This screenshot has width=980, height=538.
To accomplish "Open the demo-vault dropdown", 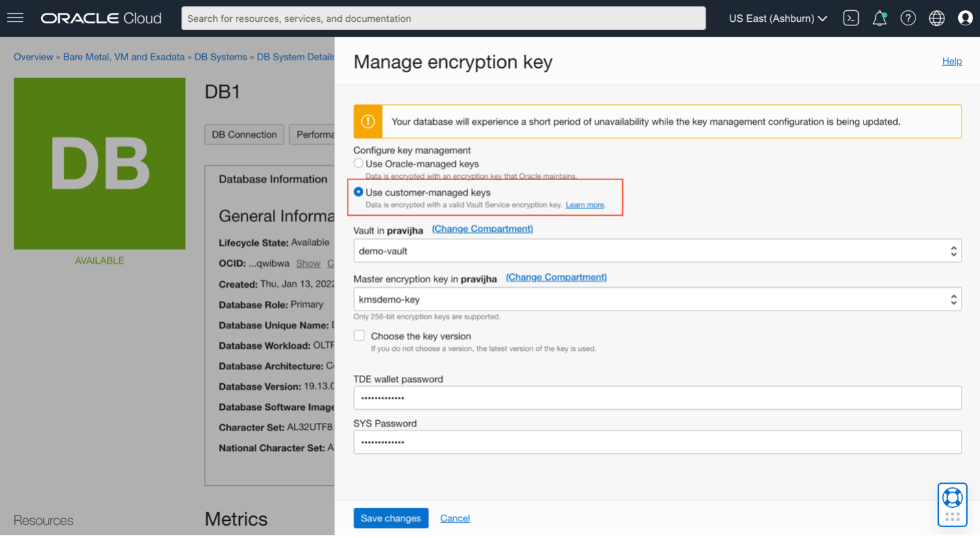I will click(657, 250).
